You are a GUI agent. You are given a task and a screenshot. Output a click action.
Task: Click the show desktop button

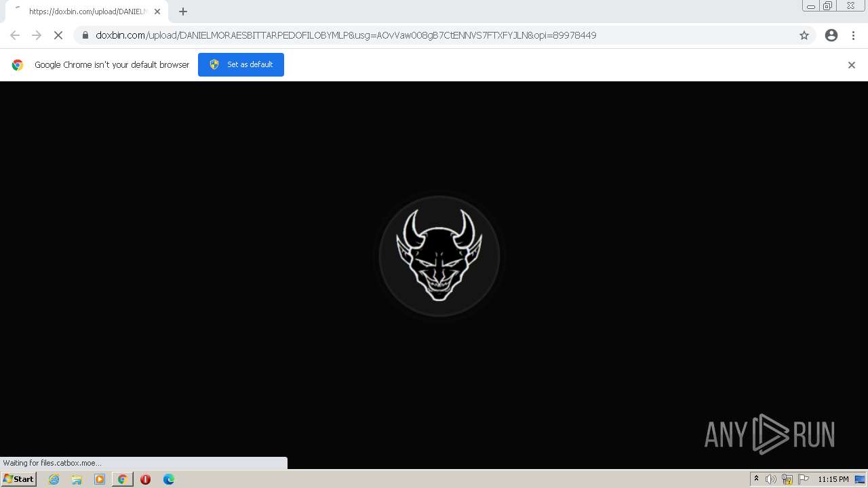tap(861, 479)
